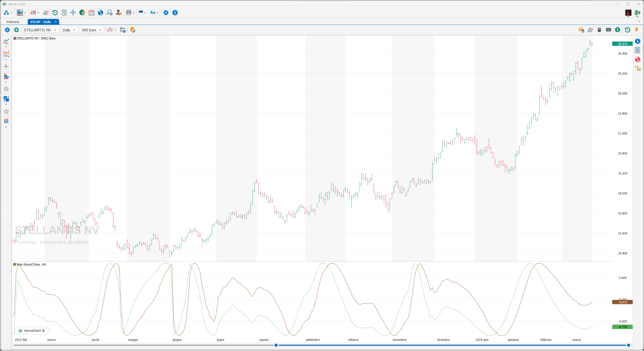Screen dimensions: 644x351
Task: Expand the chart style bars dropdown arrow
Action: (115, 30)
